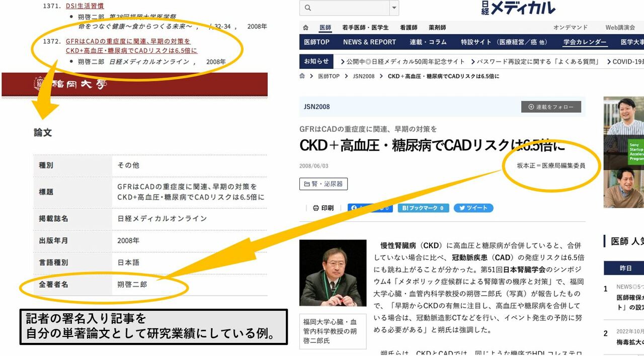
Task: Click the article headline CKD+高血圧・糖尿病でCADリスクは6.5倍に
Action: [433, 145]
